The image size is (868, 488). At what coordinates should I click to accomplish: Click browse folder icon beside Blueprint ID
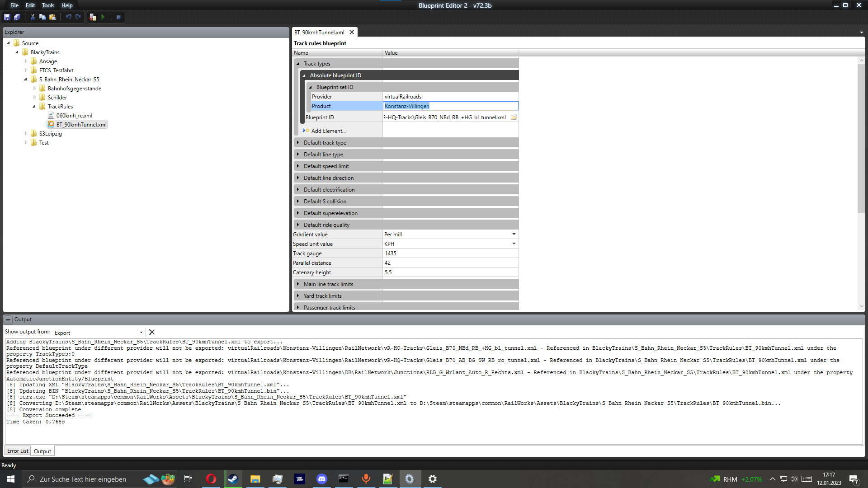coord(514,117)
